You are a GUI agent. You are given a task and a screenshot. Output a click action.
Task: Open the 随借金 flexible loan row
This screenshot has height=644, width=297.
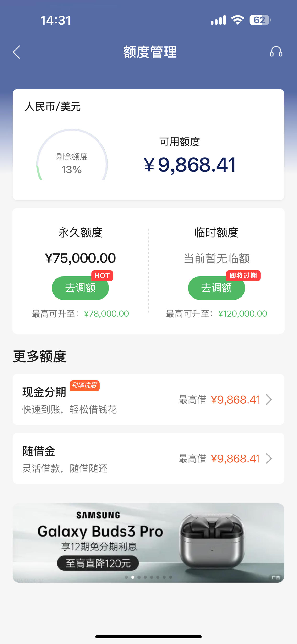coord(148,459)
